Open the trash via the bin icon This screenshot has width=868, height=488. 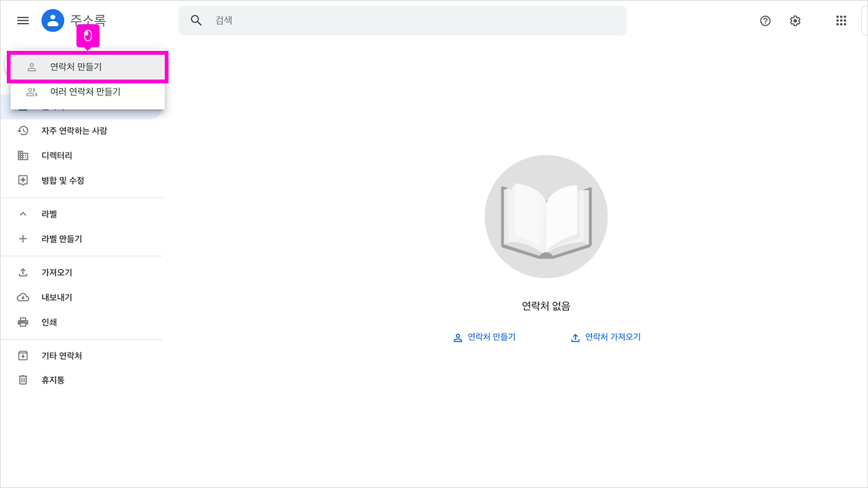22,380
